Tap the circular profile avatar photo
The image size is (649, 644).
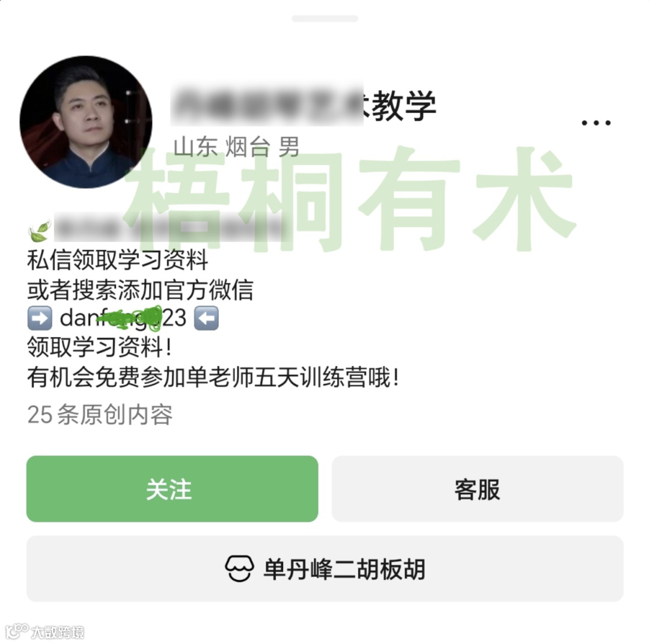pos(86,122)
